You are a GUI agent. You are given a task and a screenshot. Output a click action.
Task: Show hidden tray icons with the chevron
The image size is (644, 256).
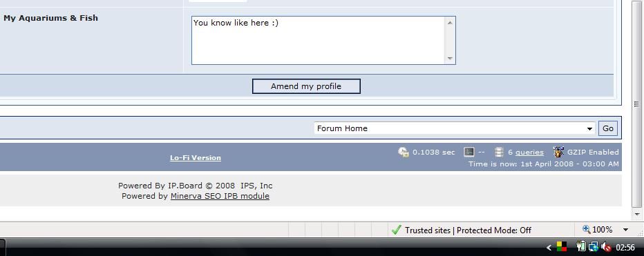tap(549, 248)
